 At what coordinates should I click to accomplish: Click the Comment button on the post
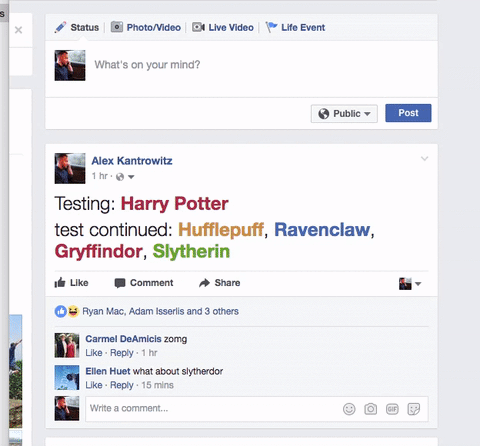point(144,283)
